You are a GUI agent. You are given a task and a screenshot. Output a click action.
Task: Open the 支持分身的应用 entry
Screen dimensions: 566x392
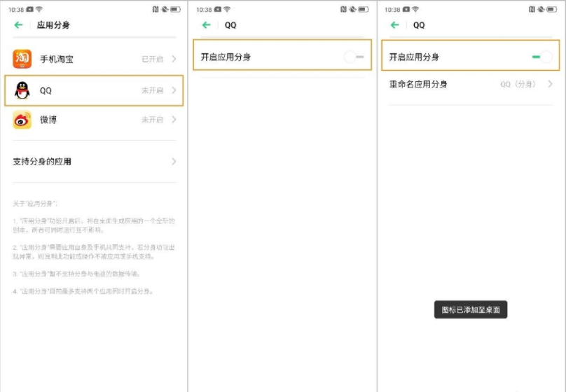[95, 161]
